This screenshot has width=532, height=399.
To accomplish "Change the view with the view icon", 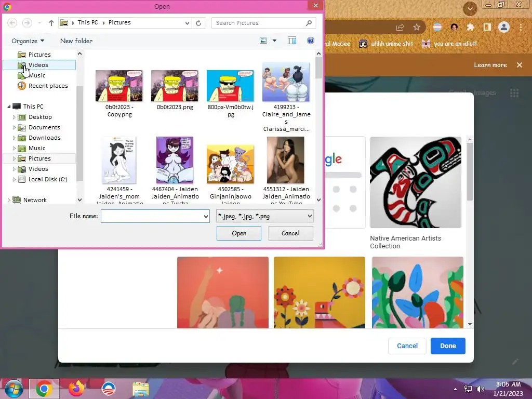I will point(263,41).
